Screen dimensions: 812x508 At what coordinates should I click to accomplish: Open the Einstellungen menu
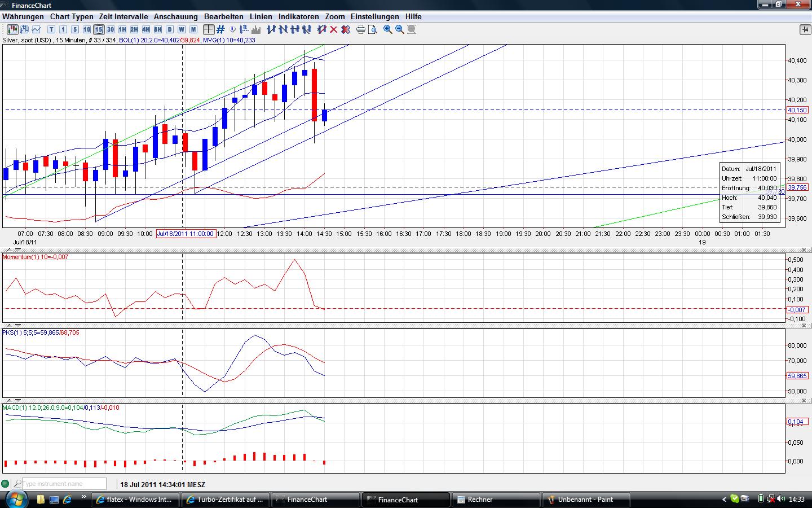pos(375,16)
